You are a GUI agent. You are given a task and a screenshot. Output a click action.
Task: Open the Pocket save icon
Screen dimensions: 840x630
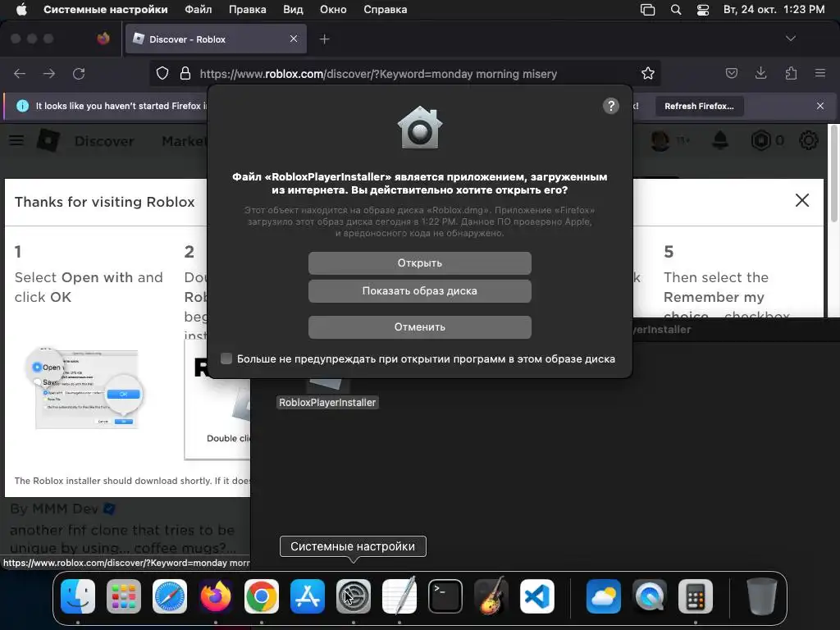731,73
